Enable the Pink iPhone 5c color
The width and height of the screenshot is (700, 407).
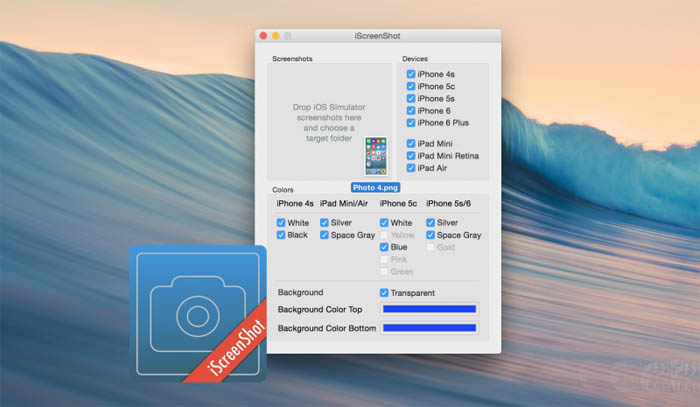384,259
